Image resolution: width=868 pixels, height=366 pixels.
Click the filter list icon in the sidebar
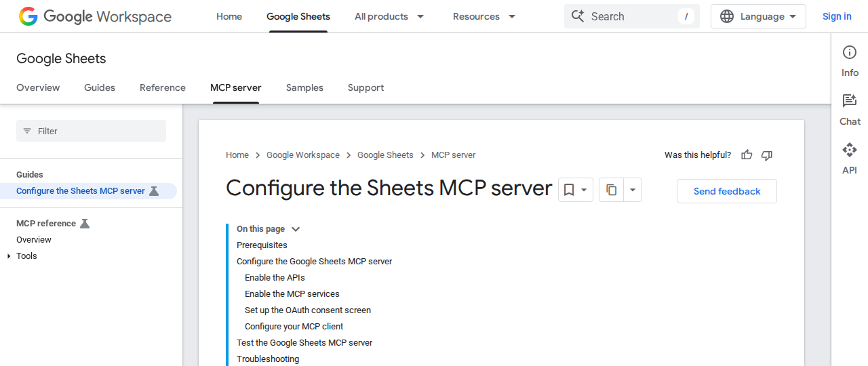click(x=27, y=131)
